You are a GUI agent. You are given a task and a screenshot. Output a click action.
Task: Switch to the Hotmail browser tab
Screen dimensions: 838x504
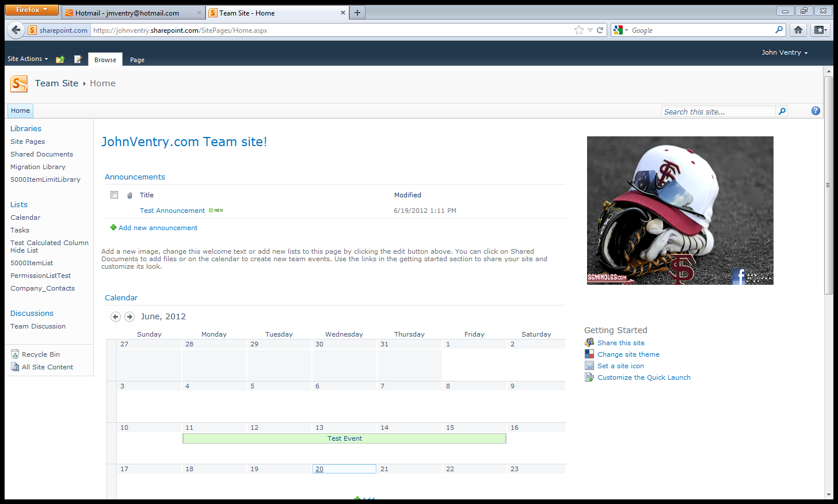point(134,12)
